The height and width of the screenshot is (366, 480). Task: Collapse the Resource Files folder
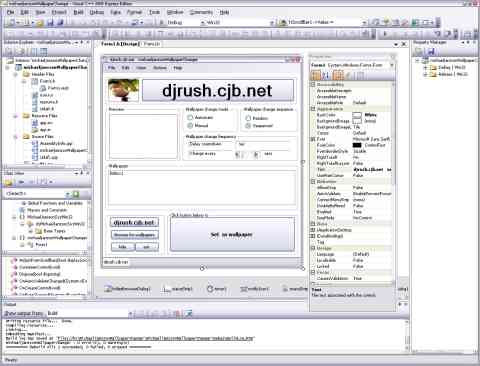coord(16,116)
